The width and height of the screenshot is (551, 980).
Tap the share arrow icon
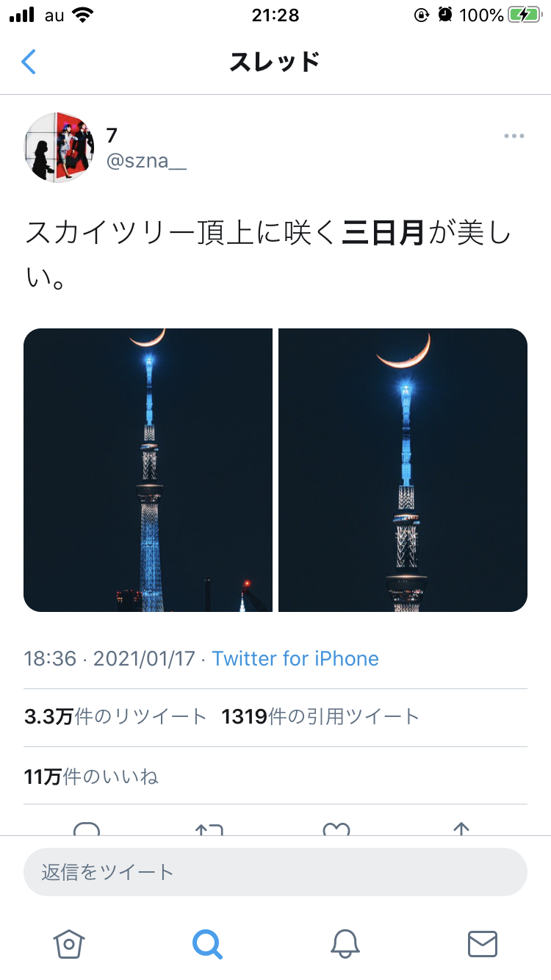pyautogui.click(x=461, y=829)
